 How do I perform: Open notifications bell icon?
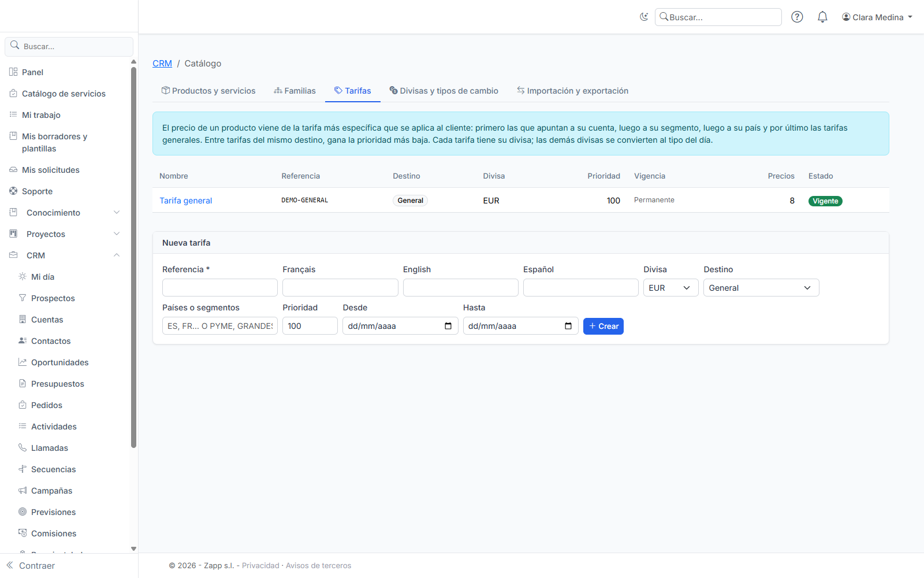[822, 17]
